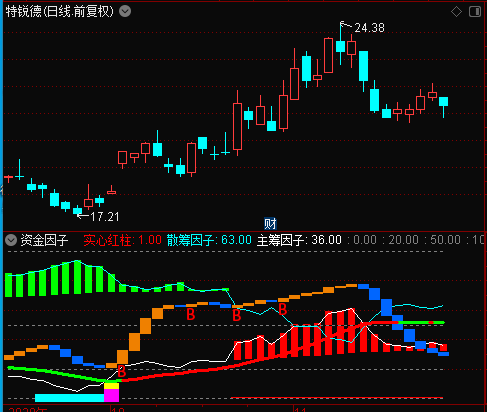Click the 散筹因子 63.00 label

coord(209,240)
